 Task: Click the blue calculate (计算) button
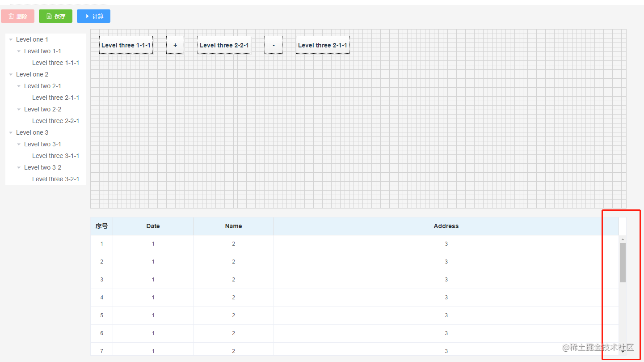coord(93,16)
